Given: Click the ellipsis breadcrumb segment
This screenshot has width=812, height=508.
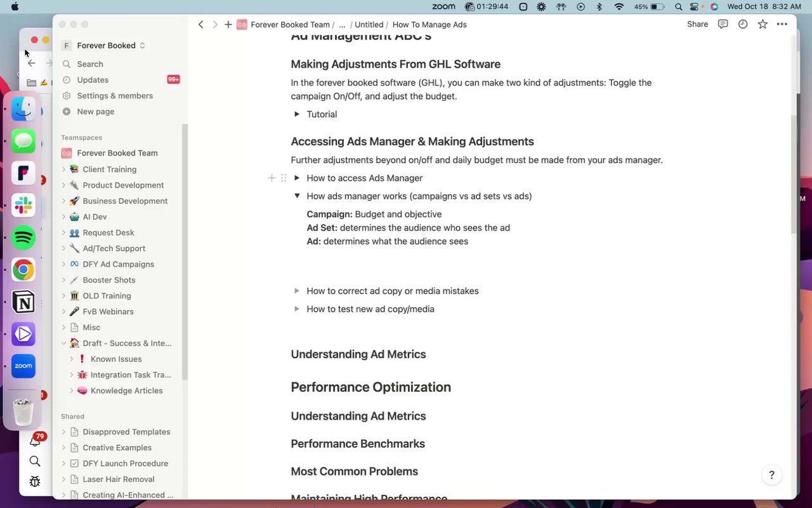Looking at the screenshot, I should coord(343,25).
